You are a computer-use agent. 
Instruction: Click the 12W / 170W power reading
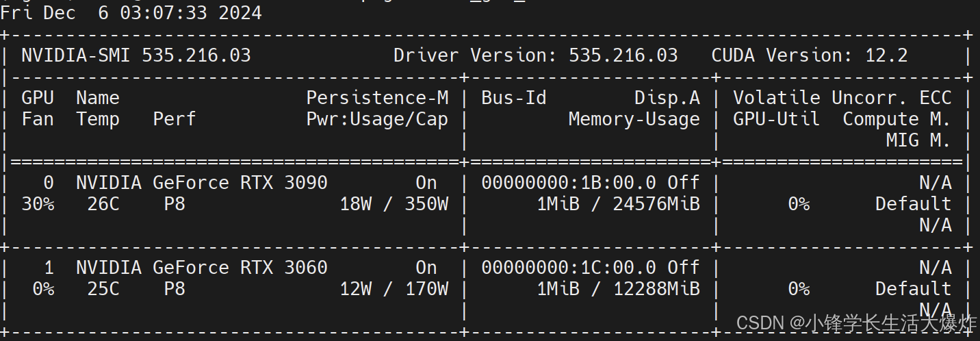pyautogui.click(x=394, y=289)
